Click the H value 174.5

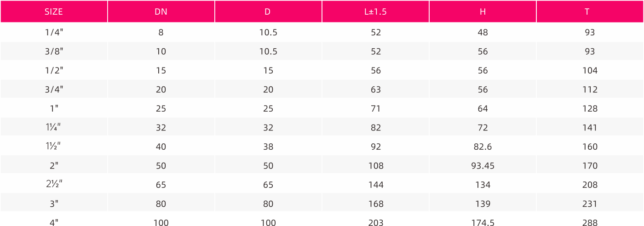click(x=483, y=223)
